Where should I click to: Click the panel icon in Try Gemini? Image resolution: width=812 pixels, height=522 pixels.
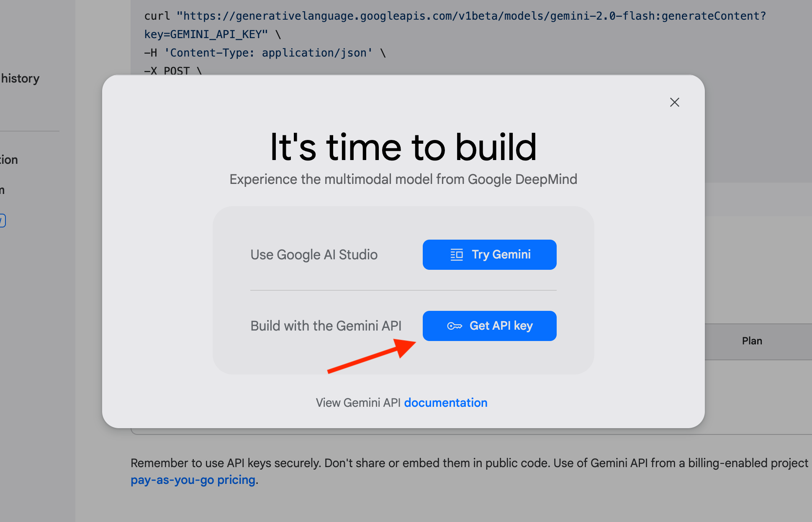(457, 255)
